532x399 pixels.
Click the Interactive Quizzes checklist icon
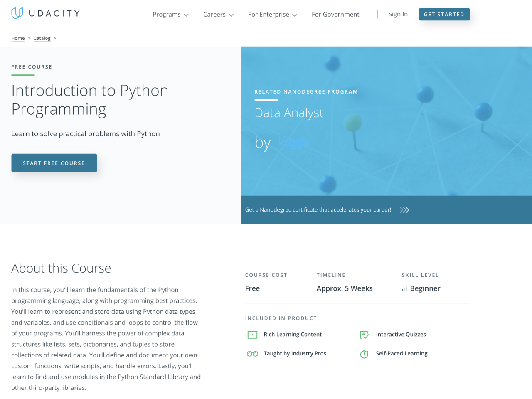365,335
